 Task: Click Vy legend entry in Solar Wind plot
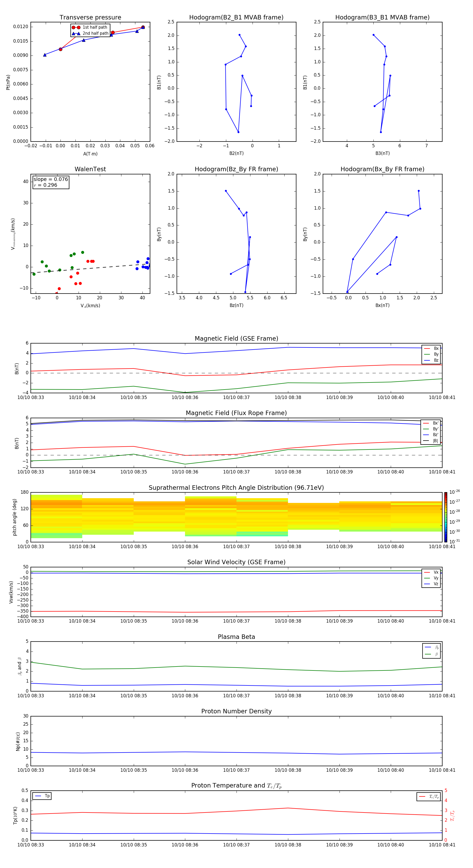(x=431, y=578)
